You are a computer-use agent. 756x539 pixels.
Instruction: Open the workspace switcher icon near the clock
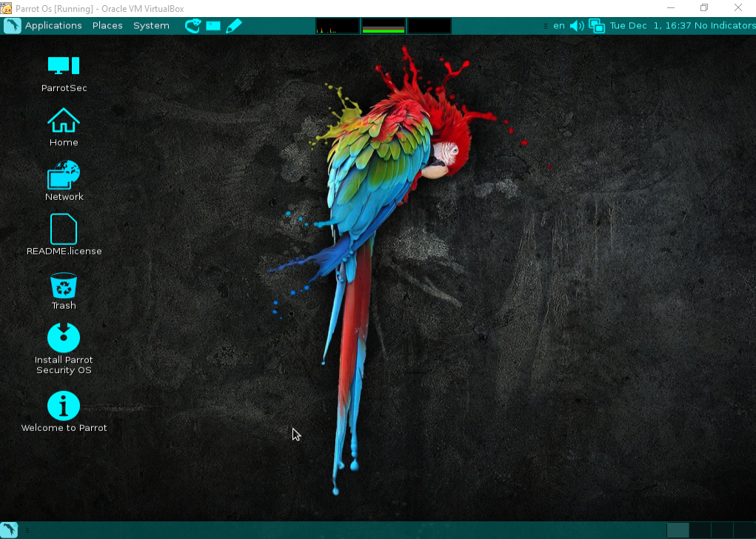point(596,25)
